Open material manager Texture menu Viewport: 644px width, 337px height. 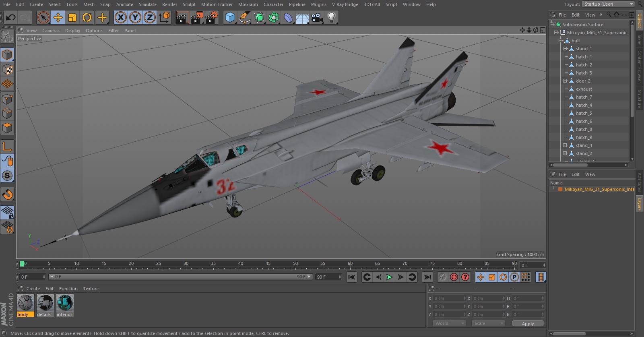click(x=91, y=289)
